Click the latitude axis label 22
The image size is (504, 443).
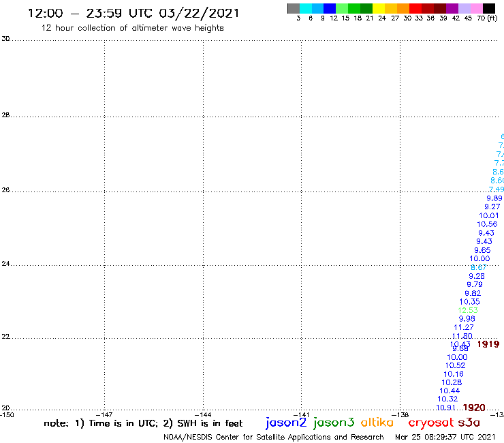5,337
